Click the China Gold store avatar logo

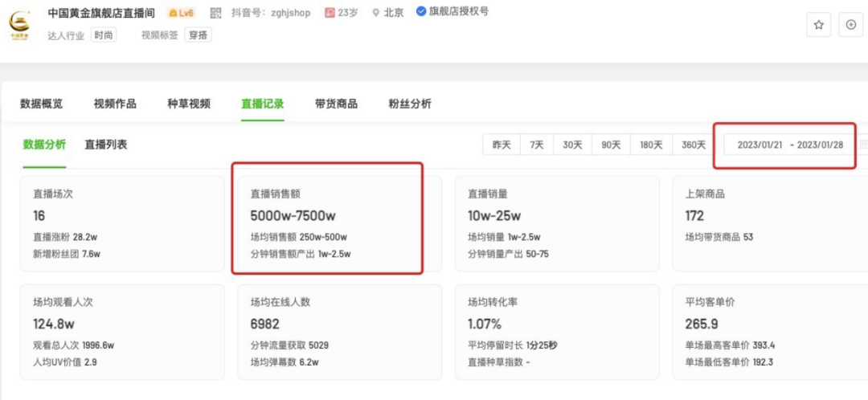click(19, 24)
